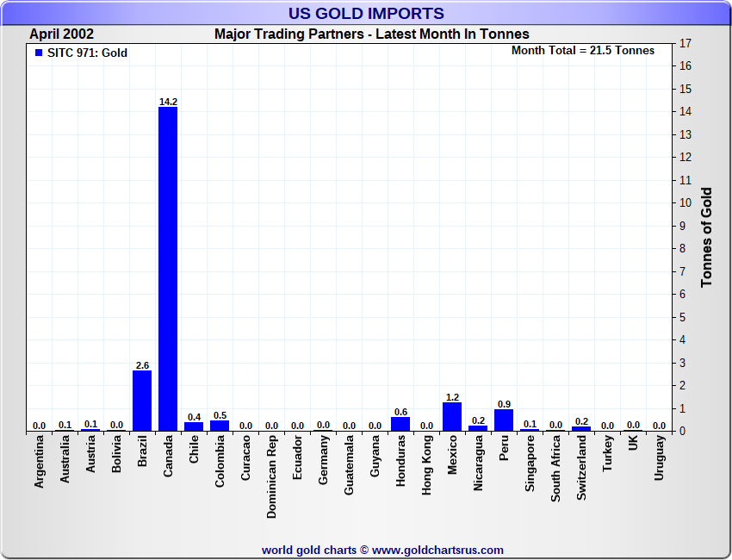This screenshot has width=732, height=560.
Task: Click the Switzerland bar labeled 0.2
Action: pyautogui.click(x=581, y=428)
